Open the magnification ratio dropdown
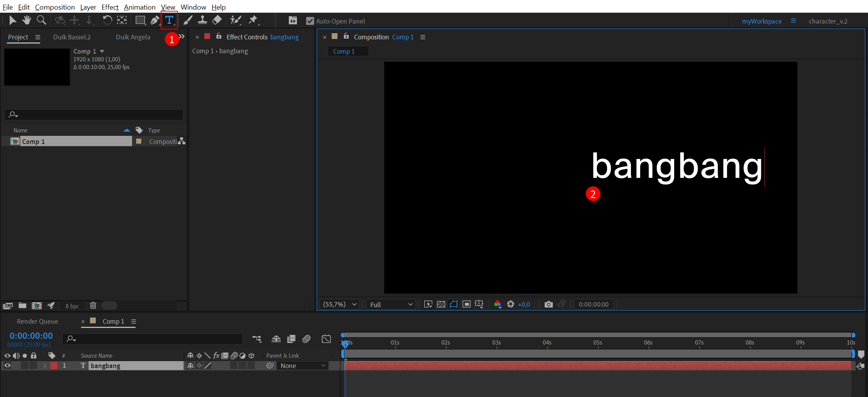The width and height of the screenshot is (868, 397). pyautogui.click(x=340, y=304)
